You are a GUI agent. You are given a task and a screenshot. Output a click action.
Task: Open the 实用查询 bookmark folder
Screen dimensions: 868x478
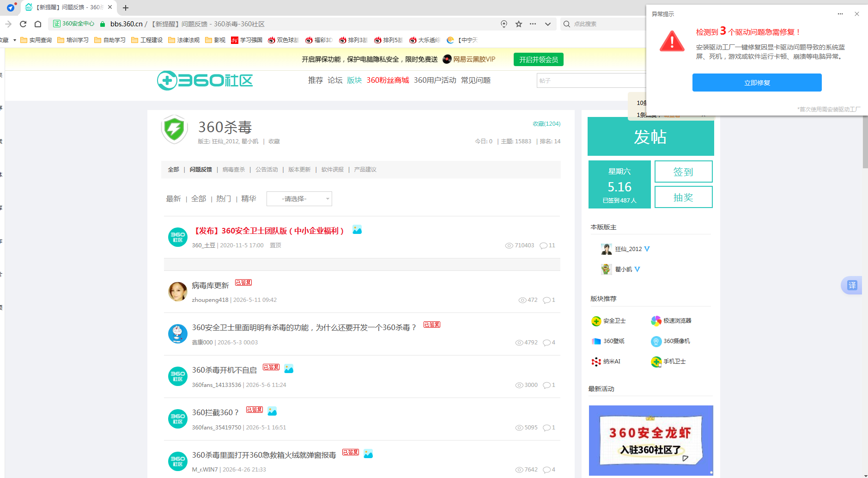click(x=36, y=40)
